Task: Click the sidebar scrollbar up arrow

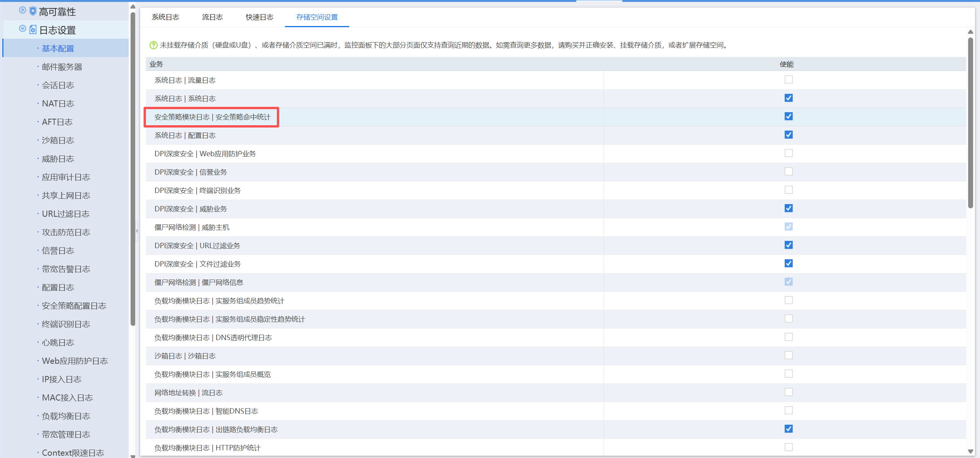Action: tap(133, 7)
